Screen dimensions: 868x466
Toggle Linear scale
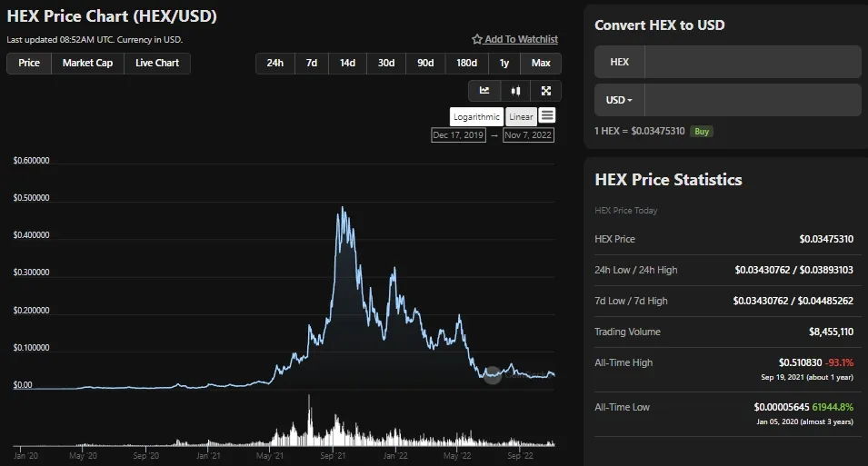coord(521,117)
